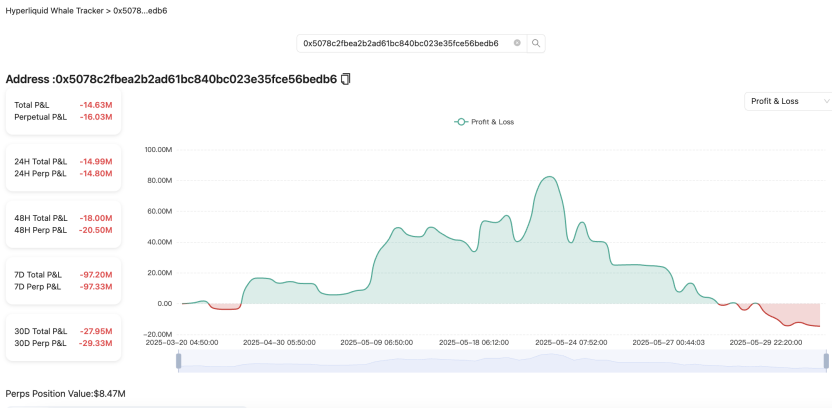
Task: Click the search magnifier icon
Action: point(536,44)
